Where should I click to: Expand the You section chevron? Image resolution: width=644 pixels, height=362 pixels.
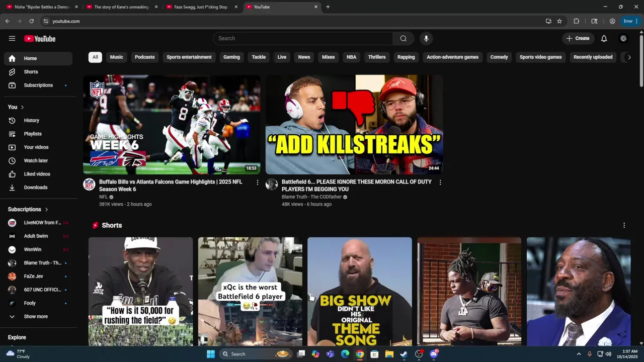22,107
